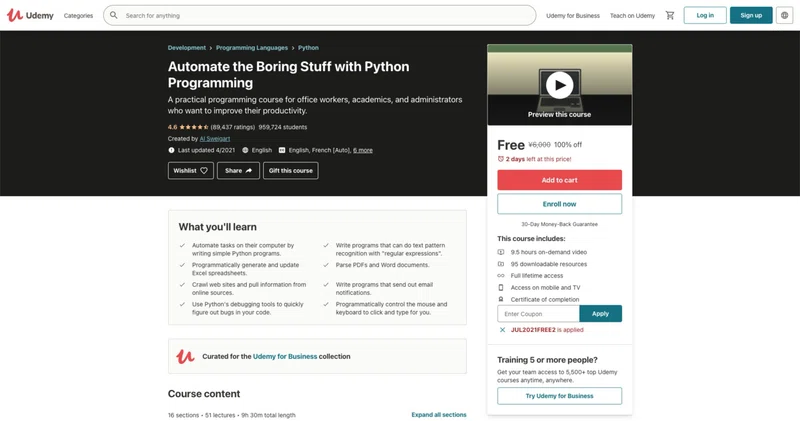Click the on-demand video icon
The image size is (800, 421).
(x=501, y=252)
